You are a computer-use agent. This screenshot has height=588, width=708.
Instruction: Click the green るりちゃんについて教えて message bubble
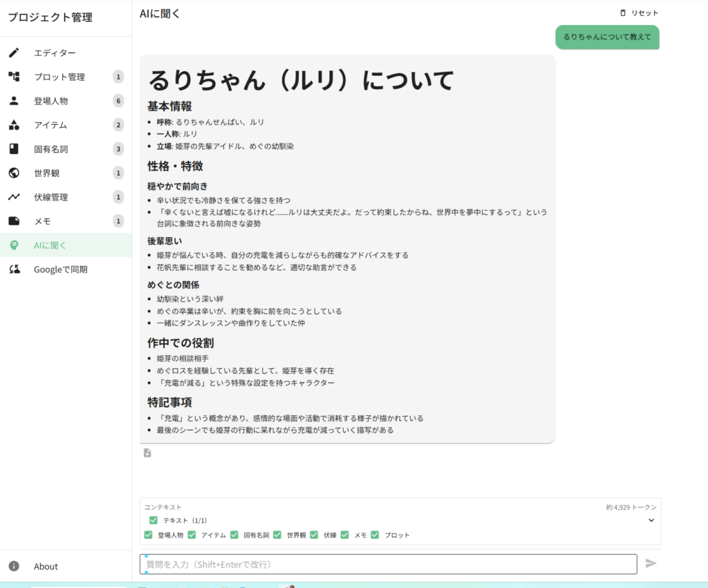click(607, 37)
